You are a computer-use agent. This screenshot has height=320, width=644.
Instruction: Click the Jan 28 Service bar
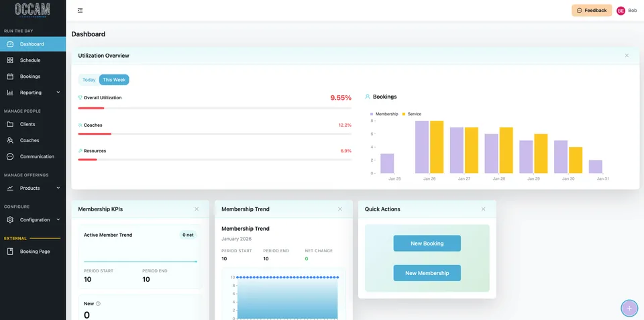[506, 150]
